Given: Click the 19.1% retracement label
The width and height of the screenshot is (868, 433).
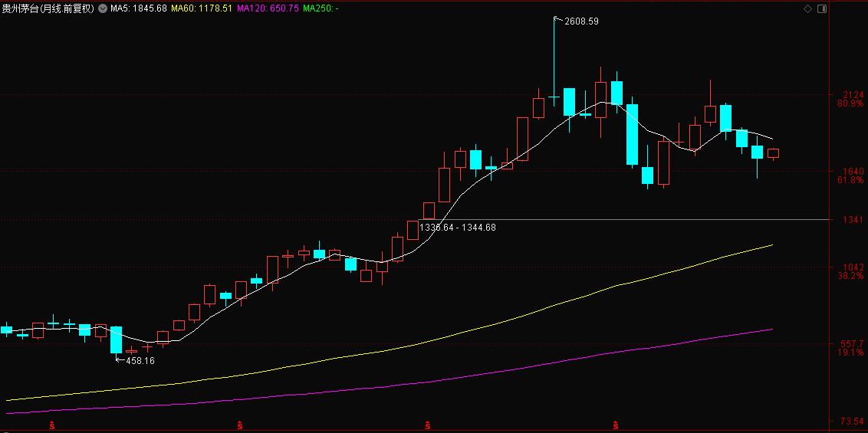Looking at the screenshot, I should click(850, 353).
